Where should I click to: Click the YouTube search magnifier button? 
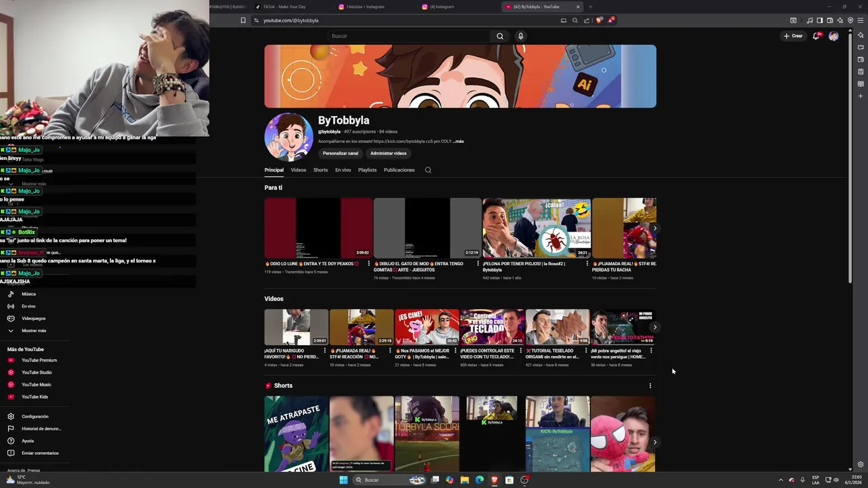coord(500,36)
